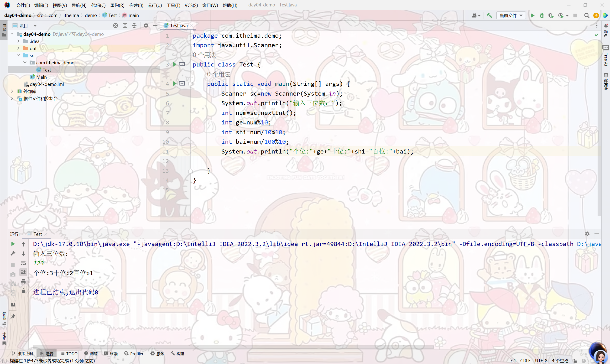
Task: Pin the run tab
Action: click(13, 316)
